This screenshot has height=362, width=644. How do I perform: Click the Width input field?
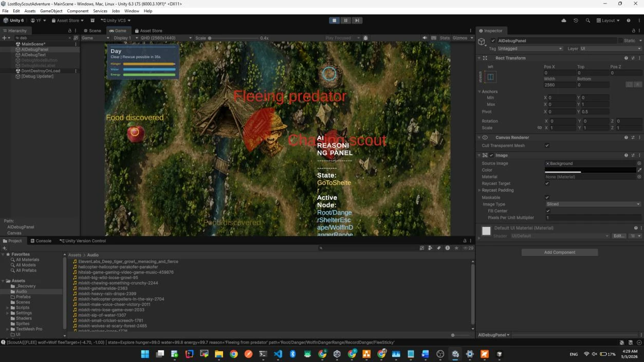click(559, 85)
